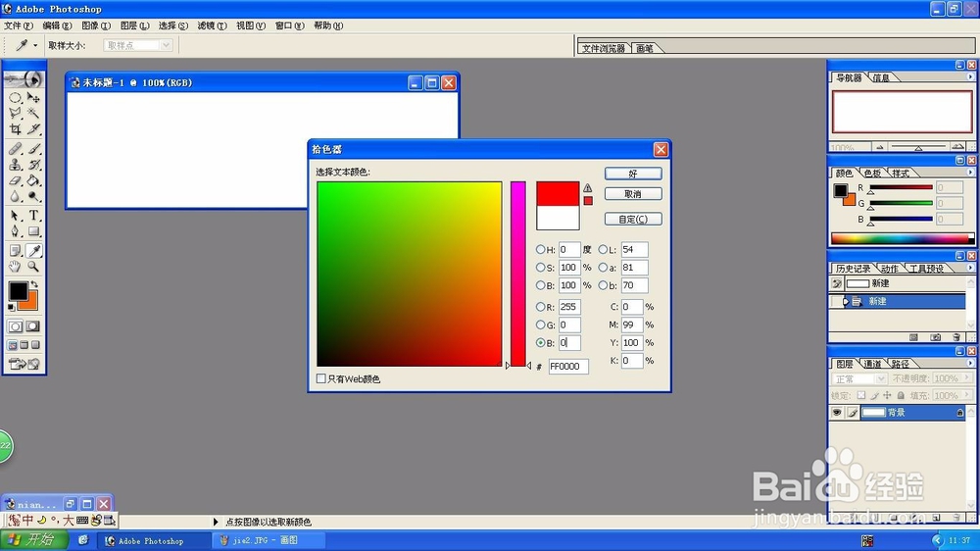
Task: Select the Blur tool
Action: tap(15, 196)
